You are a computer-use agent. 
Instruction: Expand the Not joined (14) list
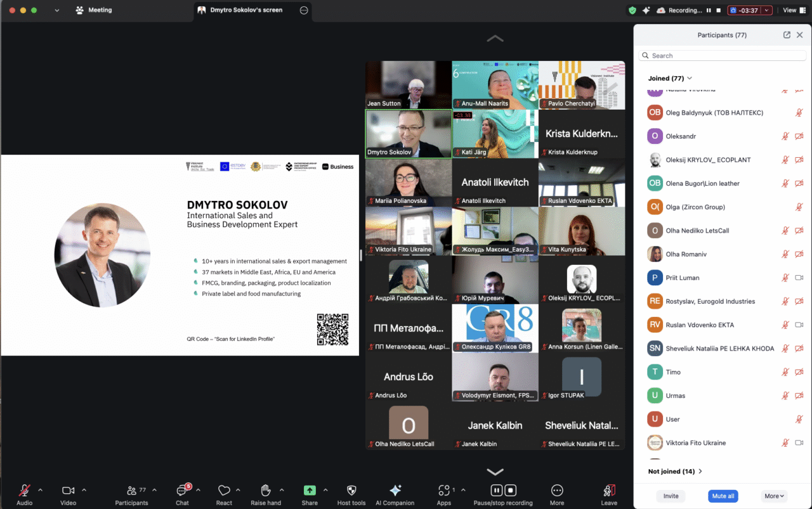pyautogui.click(x=675, y=472)
